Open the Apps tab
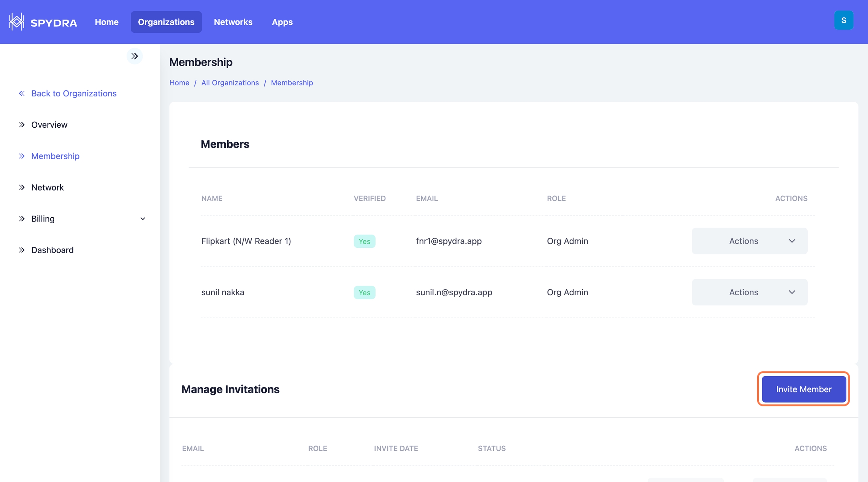Screen dimensions: 868x482 [282, 22]
